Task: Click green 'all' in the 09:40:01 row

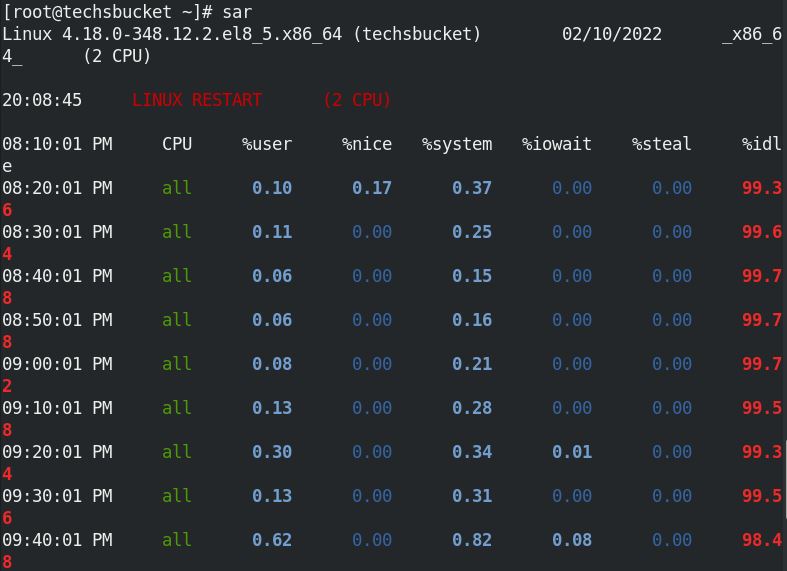Action: (x=177, y=540)
